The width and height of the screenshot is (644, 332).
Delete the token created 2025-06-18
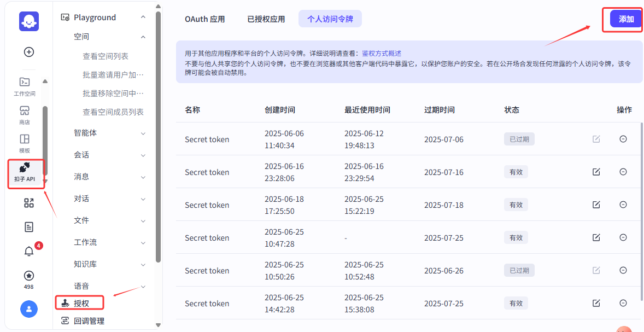click(x=623, y=205)
